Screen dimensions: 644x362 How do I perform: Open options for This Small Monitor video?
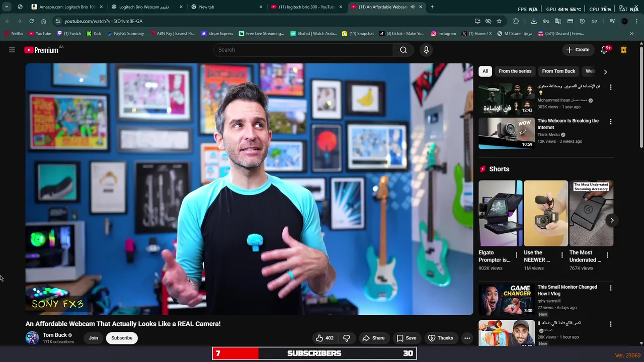click(611, 288)
